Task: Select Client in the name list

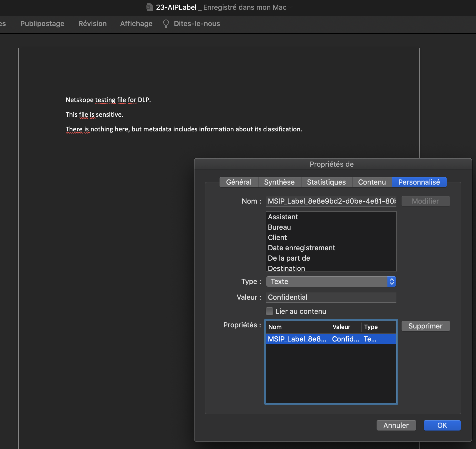Action: coord(277,238)
